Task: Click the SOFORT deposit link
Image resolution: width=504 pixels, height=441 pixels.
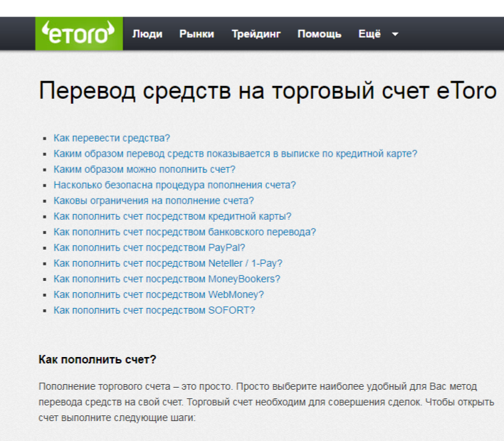Action: point(154,310)
